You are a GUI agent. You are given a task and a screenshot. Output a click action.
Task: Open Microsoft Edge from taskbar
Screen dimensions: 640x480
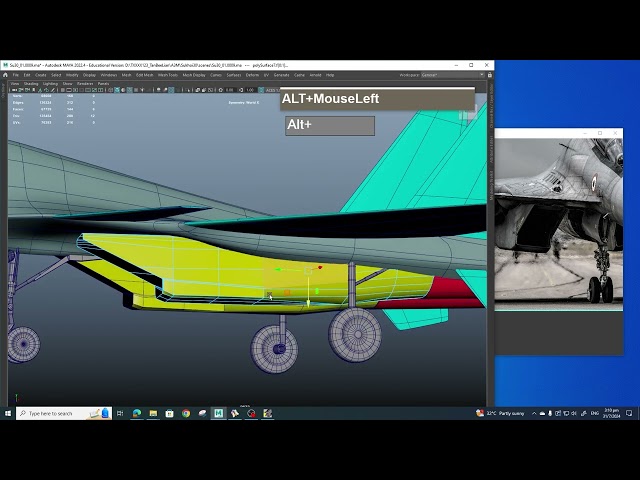coord(137,413)
